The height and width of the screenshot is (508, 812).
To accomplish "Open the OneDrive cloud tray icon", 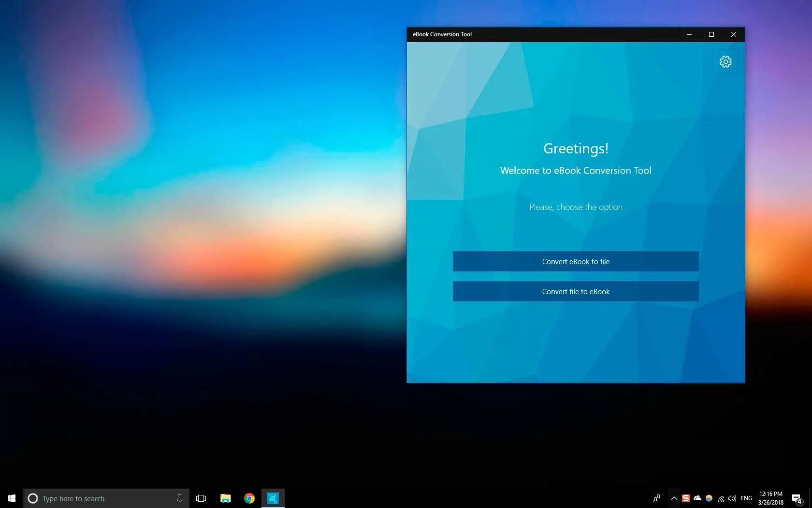I will 697,498.
